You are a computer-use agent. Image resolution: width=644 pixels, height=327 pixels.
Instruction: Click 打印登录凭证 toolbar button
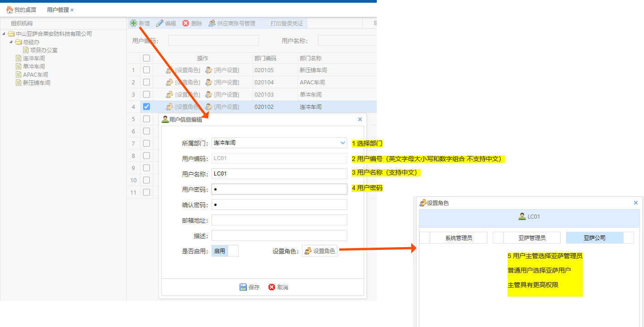287,23
